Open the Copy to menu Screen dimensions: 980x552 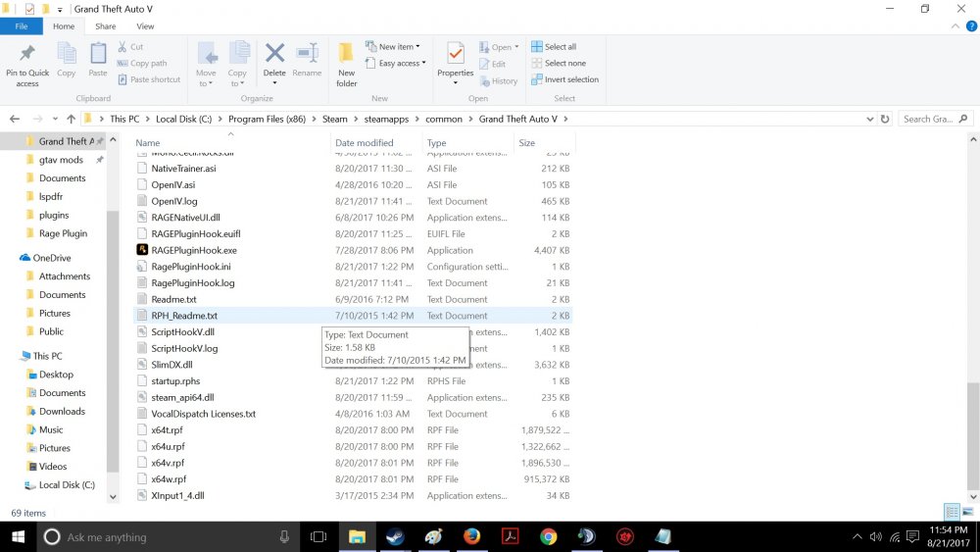[237, 65]
